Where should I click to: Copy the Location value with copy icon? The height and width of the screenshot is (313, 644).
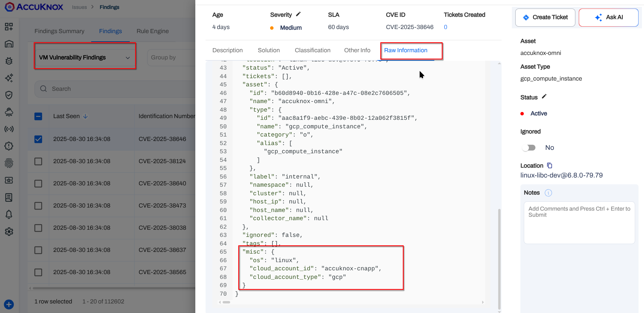549,166
